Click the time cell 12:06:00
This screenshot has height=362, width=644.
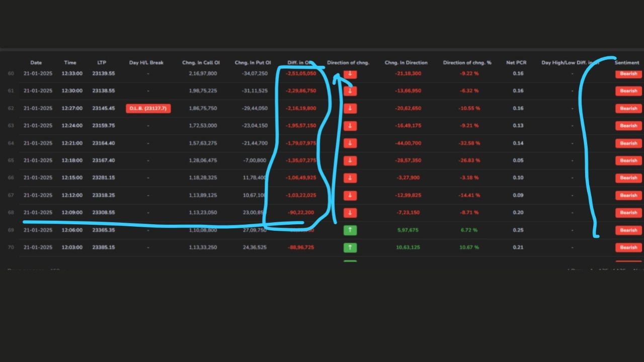pyautogui.click(x=72, y=230)
